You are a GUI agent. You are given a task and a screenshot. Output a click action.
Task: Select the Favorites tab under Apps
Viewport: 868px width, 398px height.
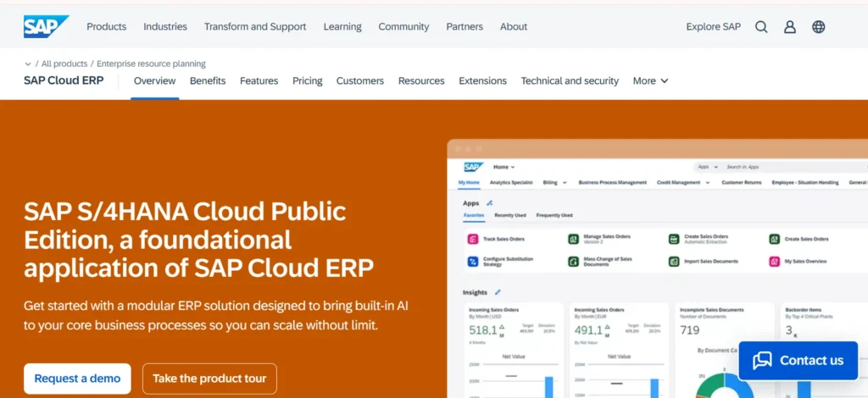pos(474,215)
